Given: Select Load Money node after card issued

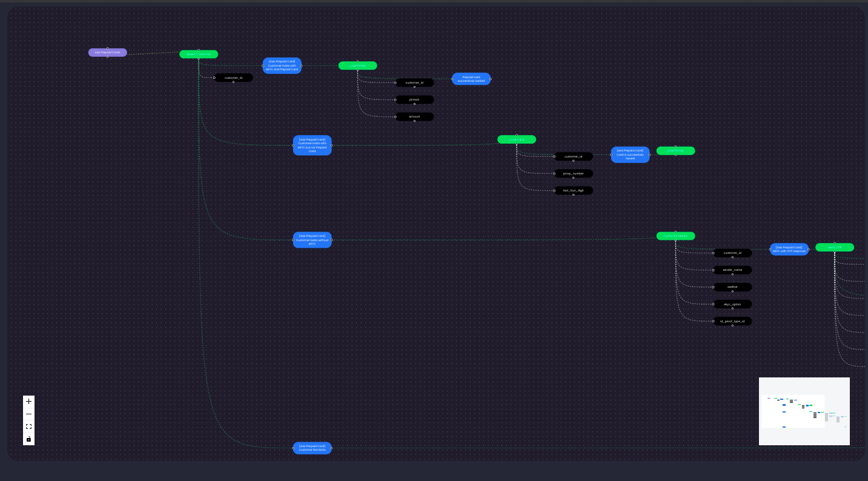Looking at the screenshot, I should point(676,151).
